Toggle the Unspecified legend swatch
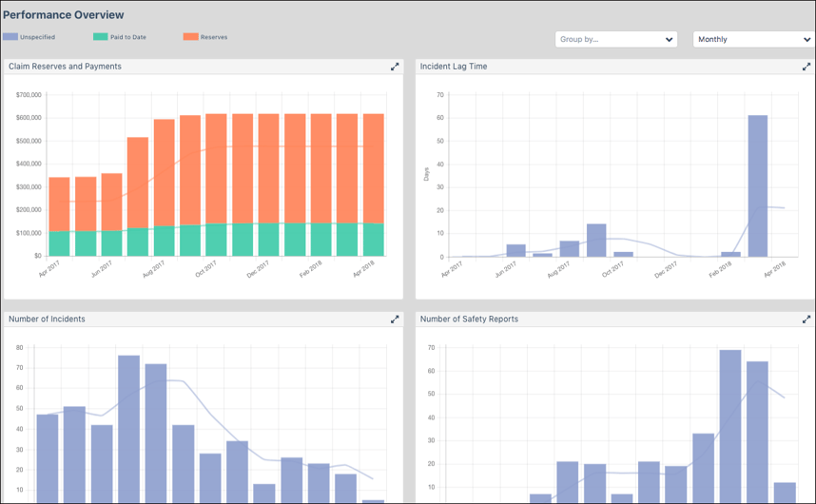 tap(10, 37)
